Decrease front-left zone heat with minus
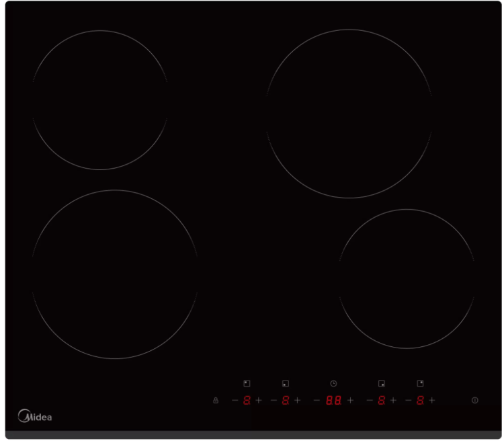 pyautogui.click(x=274, y=400)
